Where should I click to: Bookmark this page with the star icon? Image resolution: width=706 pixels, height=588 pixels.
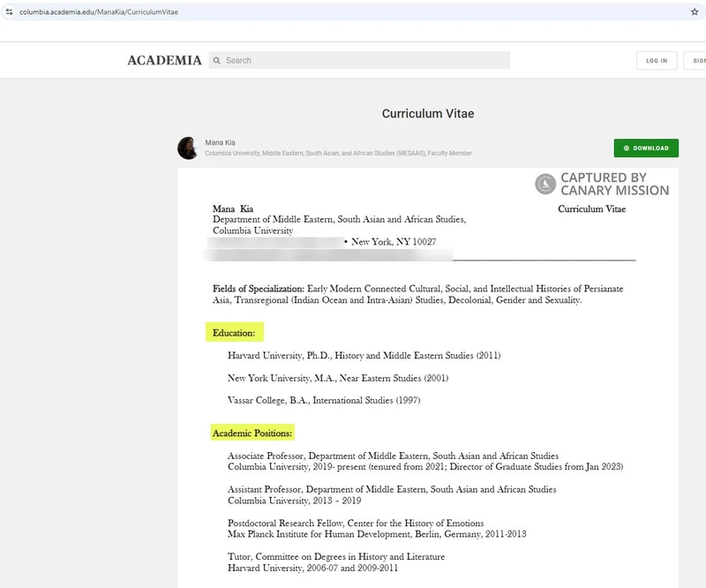coord(695,11)
